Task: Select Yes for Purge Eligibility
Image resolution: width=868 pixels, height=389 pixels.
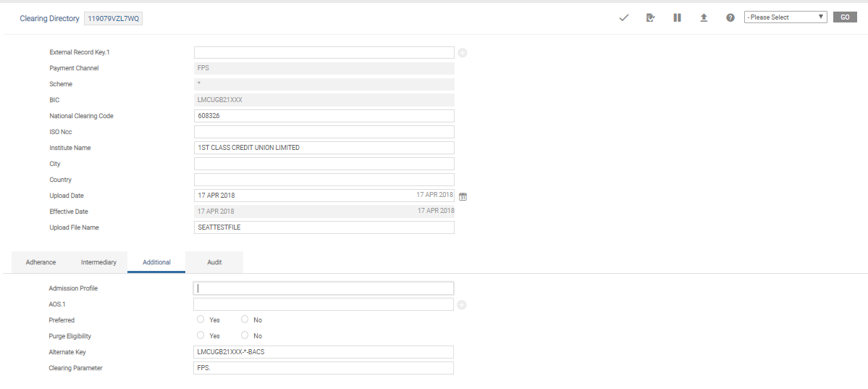Action: [x=201, y=335]
